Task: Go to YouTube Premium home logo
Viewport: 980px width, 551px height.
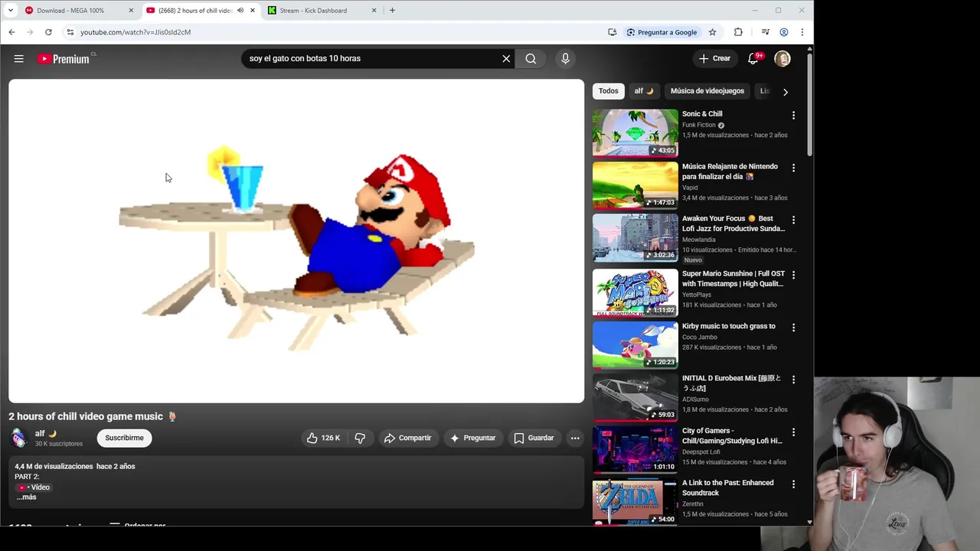Action: (64, 59)
